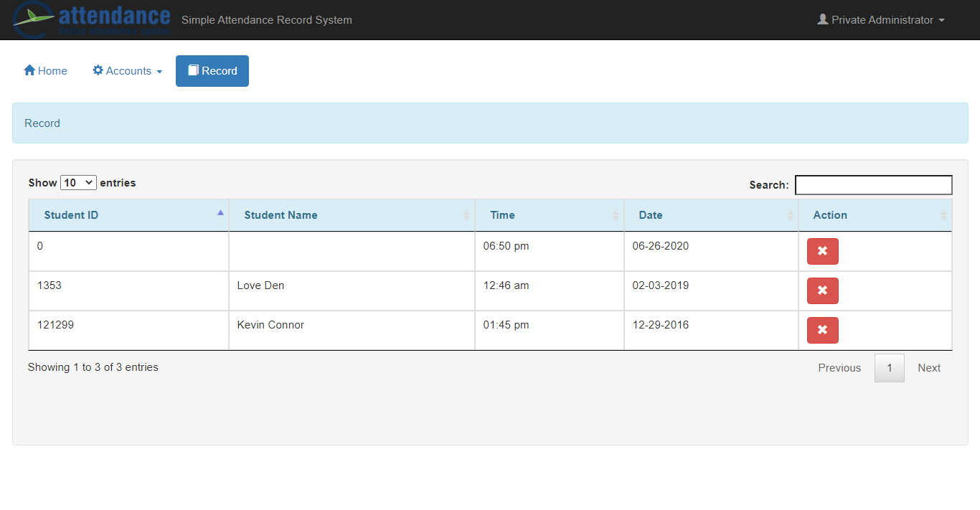Select page 1 in the pagination control

(889, 367)
